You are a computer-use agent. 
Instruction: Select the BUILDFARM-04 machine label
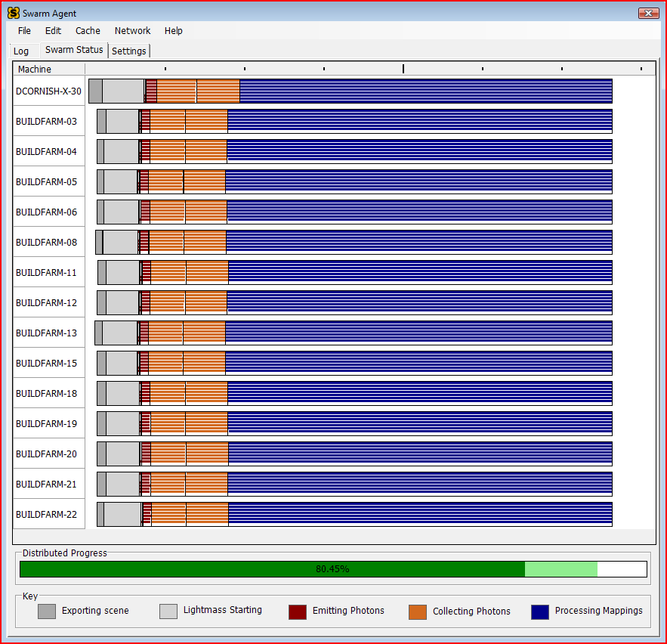click(46, 151)
